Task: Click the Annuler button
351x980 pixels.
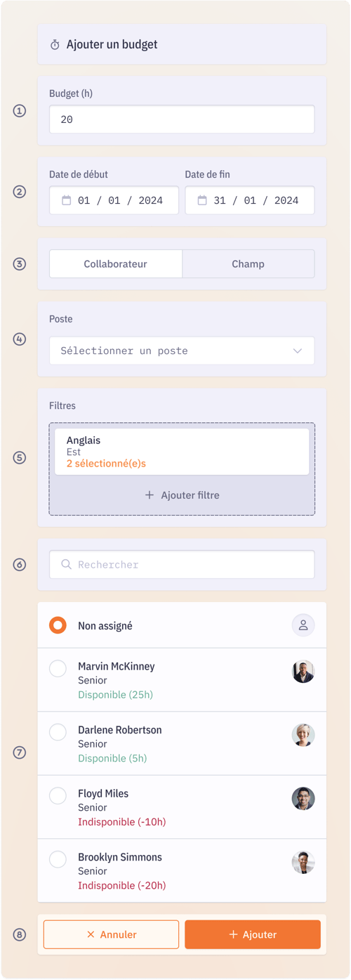Action: point(112,934)
